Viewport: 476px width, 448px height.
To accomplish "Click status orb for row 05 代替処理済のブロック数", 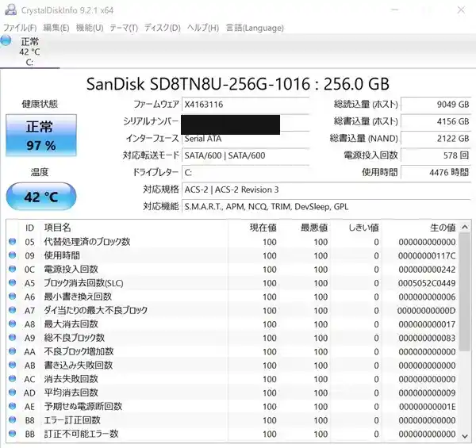I will coord(13,241).
